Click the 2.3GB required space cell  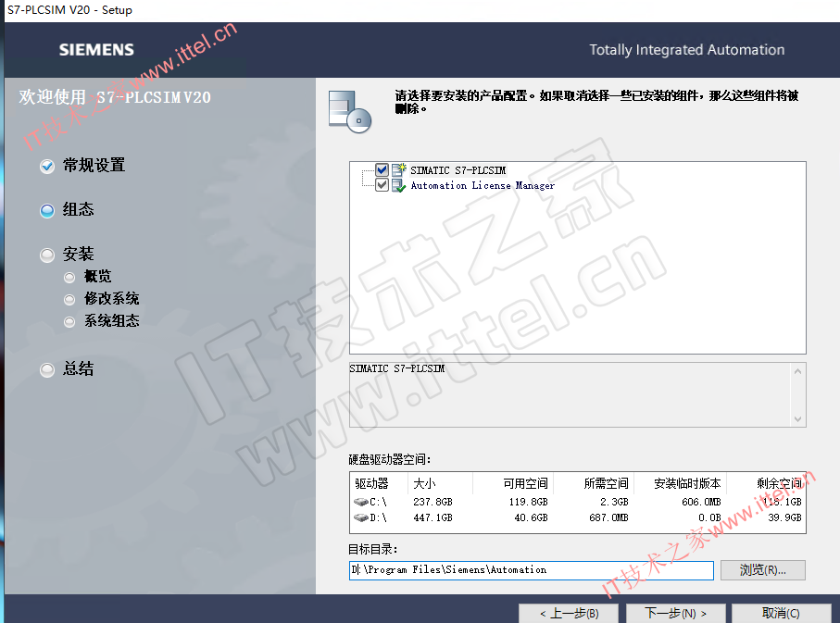tap(614, 502)
